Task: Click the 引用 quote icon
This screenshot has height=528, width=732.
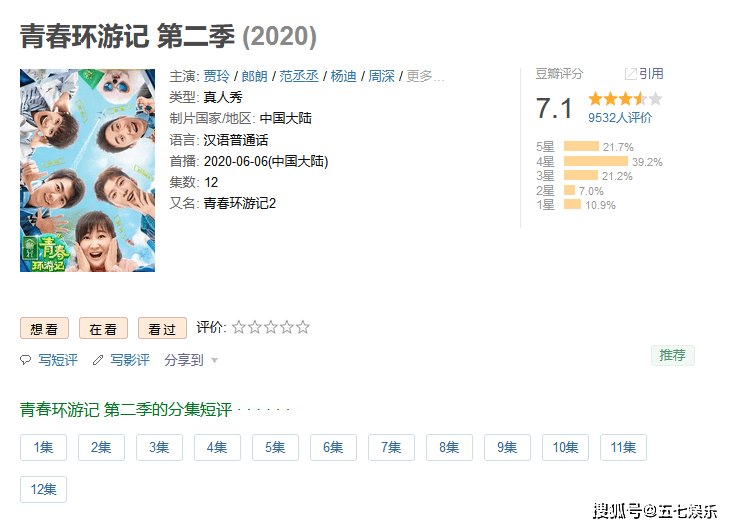Action: pyautogui.click(x=630, y=74)
